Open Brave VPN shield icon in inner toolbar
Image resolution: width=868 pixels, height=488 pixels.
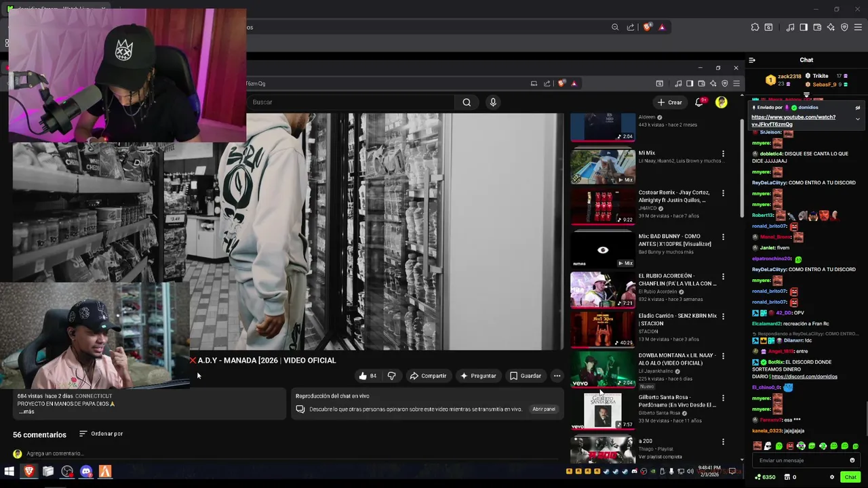click(724, 83)
